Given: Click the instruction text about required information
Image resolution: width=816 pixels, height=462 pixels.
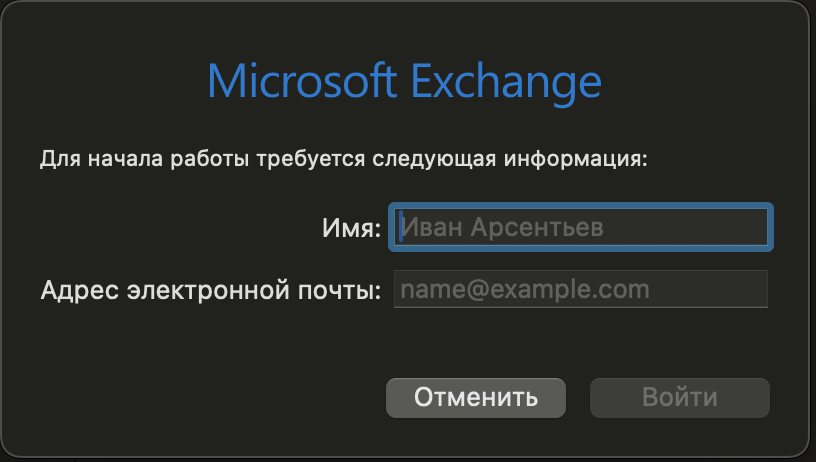Looking at the screenshot, I should [x=345, y=158].
